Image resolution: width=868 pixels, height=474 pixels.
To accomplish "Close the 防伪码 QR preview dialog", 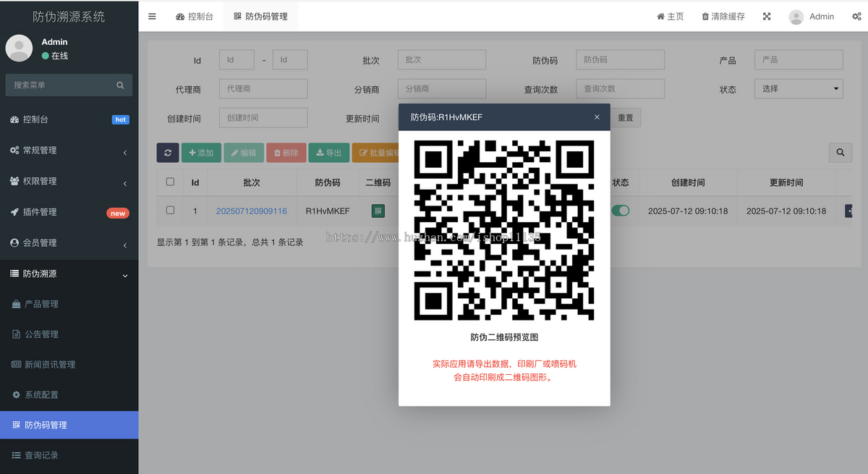I will pyautogui.click(x=597, y=117).
